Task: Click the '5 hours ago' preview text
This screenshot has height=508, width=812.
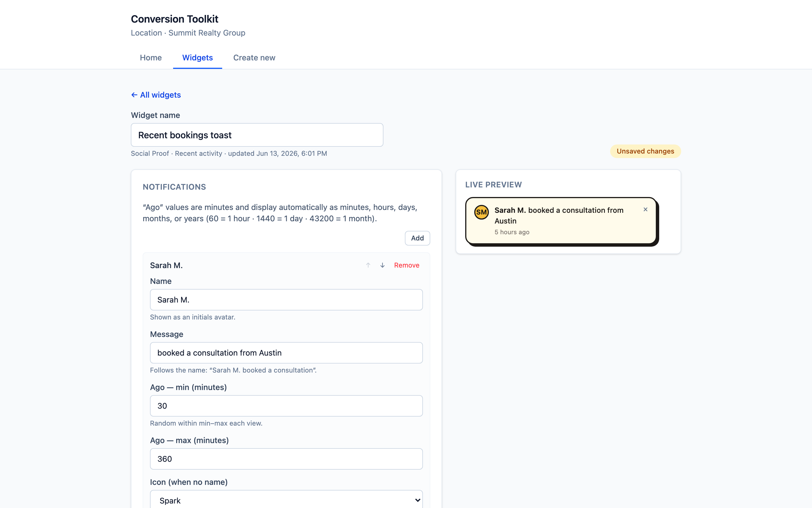Action: pos(512,232)
